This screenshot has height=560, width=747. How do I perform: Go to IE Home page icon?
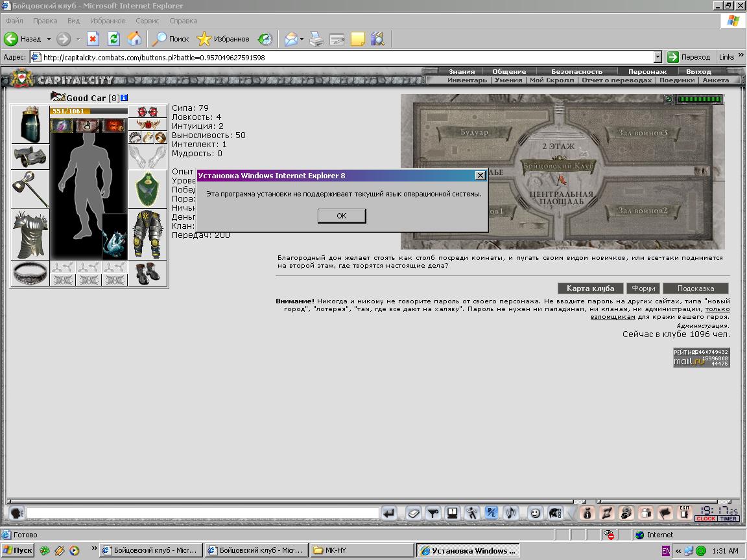pos(134,39)
